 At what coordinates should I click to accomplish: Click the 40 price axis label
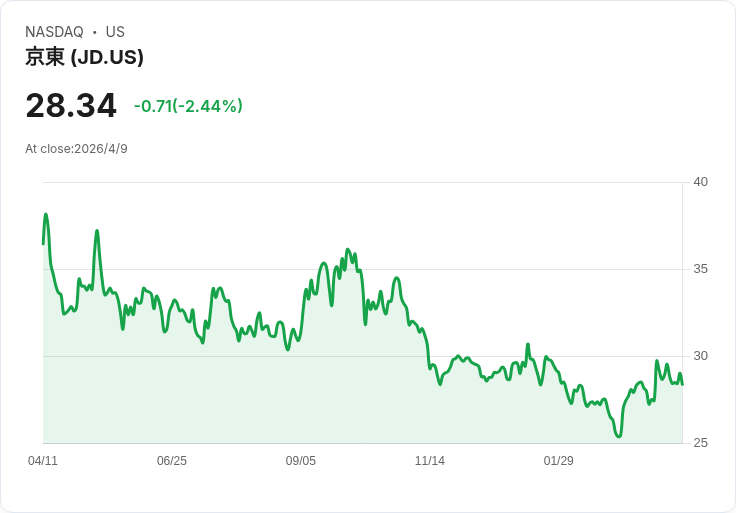pos(700,182)
